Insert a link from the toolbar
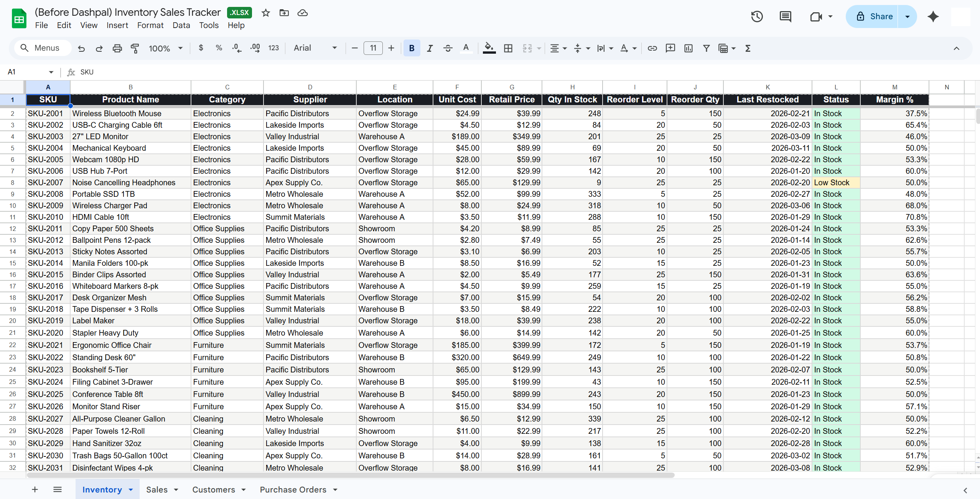This screenshot has height=499, width=980. coord(652,48)
